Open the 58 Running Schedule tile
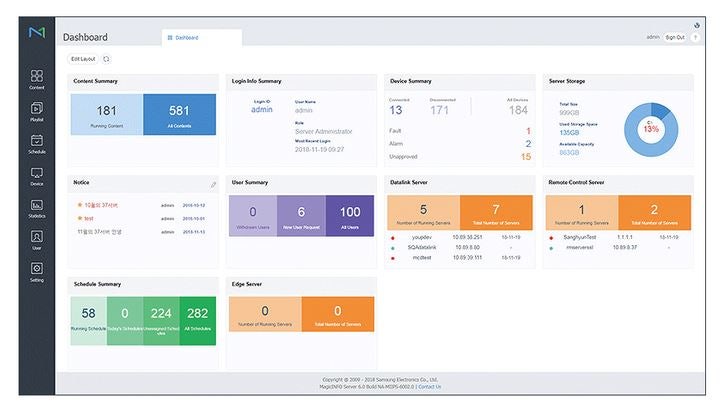724x415 pixels. pos(89,321)
